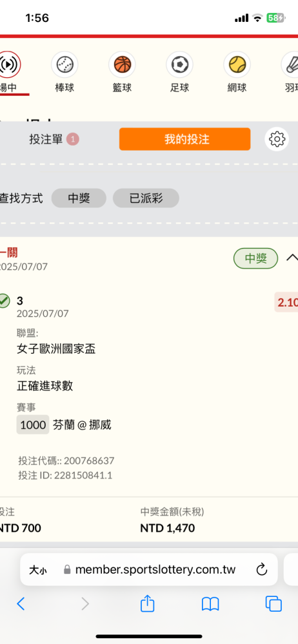Select the 我的投注 tab
The image size is (298, 644).
185,139
